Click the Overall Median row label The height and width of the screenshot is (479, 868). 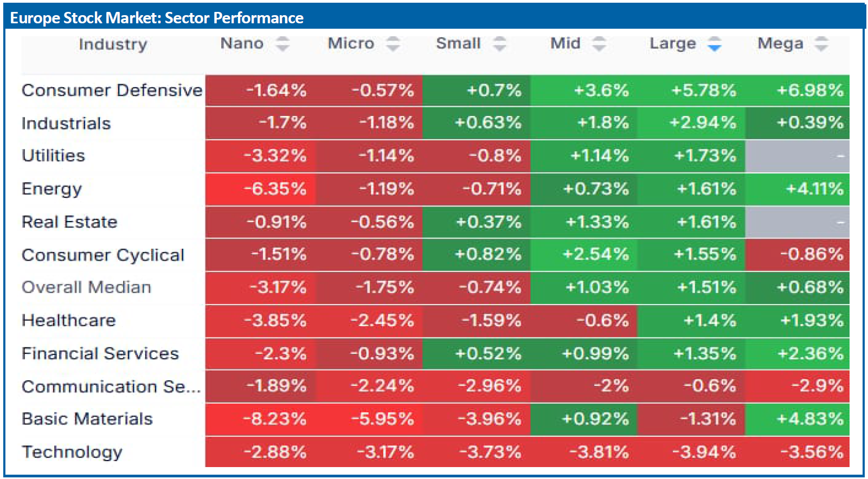click(86, 287)
